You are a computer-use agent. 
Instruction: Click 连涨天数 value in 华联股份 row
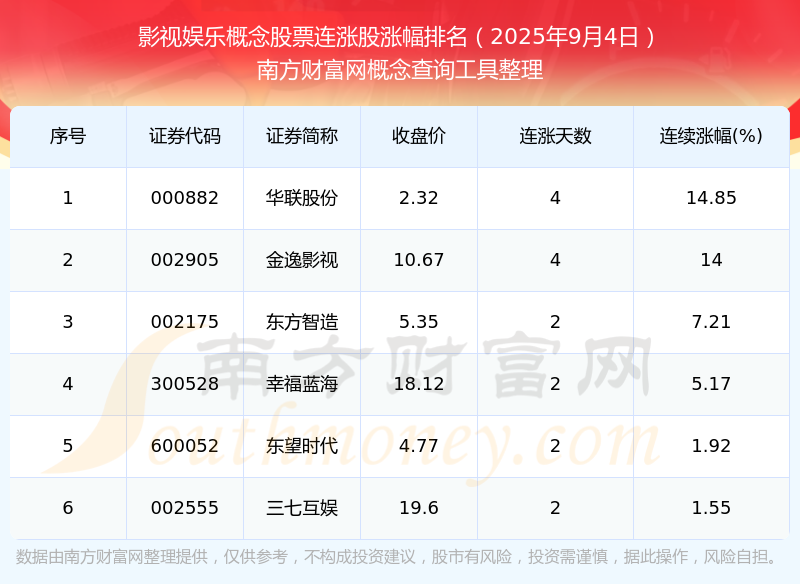(556, 198)
